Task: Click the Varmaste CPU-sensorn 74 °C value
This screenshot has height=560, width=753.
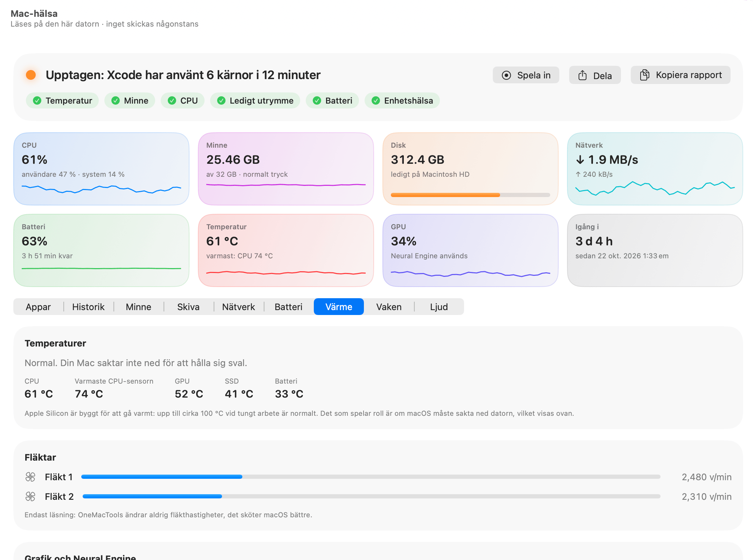Action: coord(89,394)
